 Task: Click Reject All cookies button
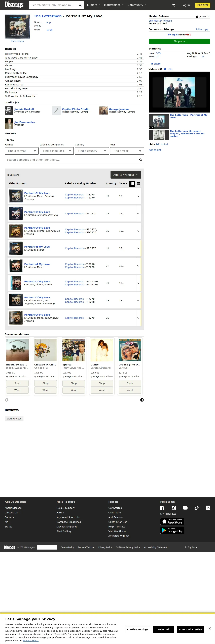(x=163, y=629)
